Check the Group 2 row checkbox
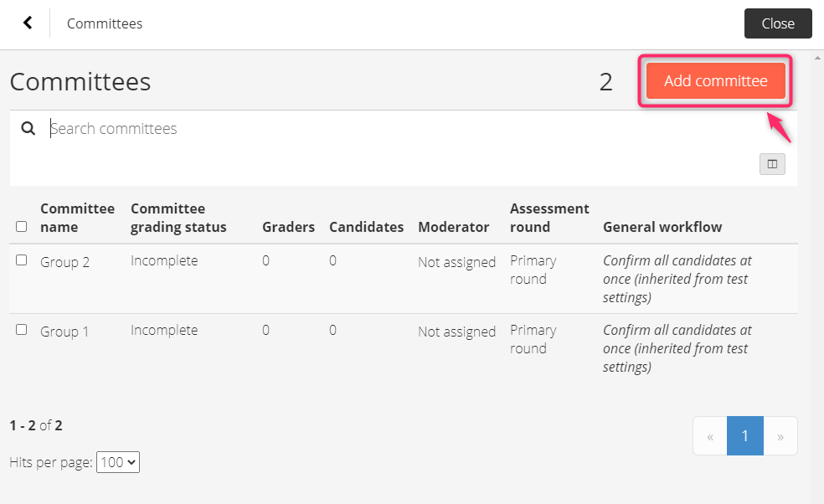Image resolution: width=824 pixels, height=504 pixels. (22, 260)
